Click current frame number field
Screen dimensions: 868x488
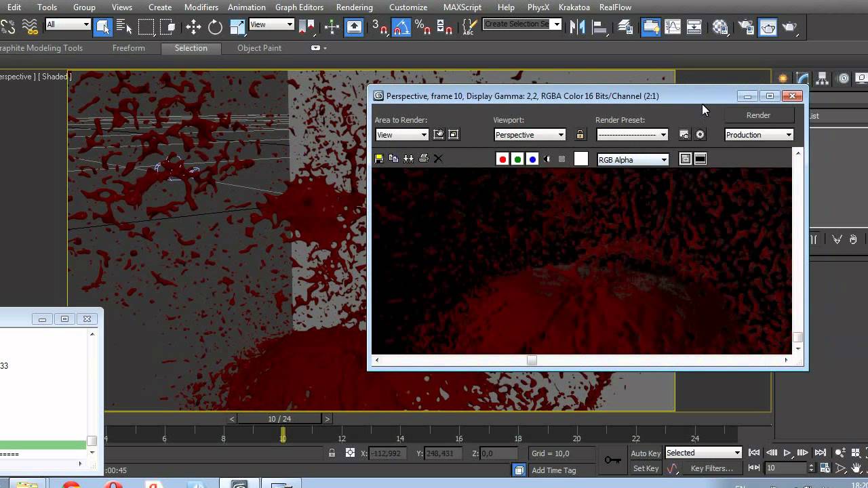pyautogui.click(x=785, y=468)
